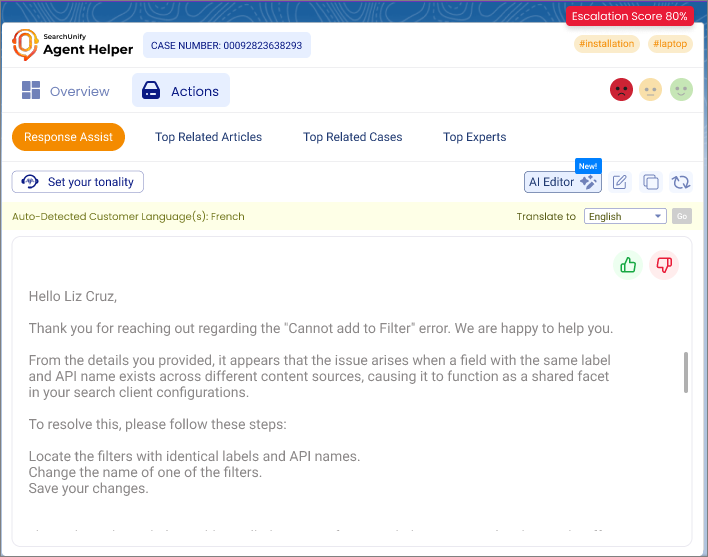Screen dimensions: 708x557
Task: Regenerate the response with the refresh icon
Action: pos(681,182)
